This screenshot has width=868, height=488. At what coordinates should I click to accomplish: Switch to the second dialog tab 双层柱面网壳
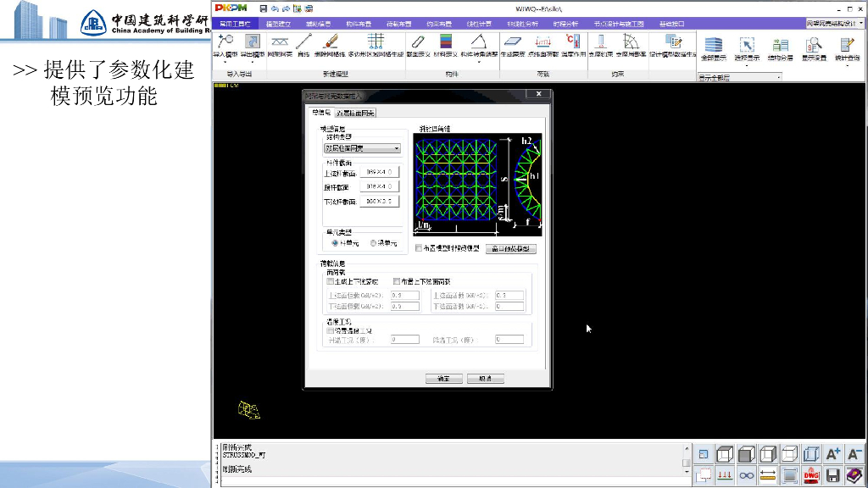(356, 113)
